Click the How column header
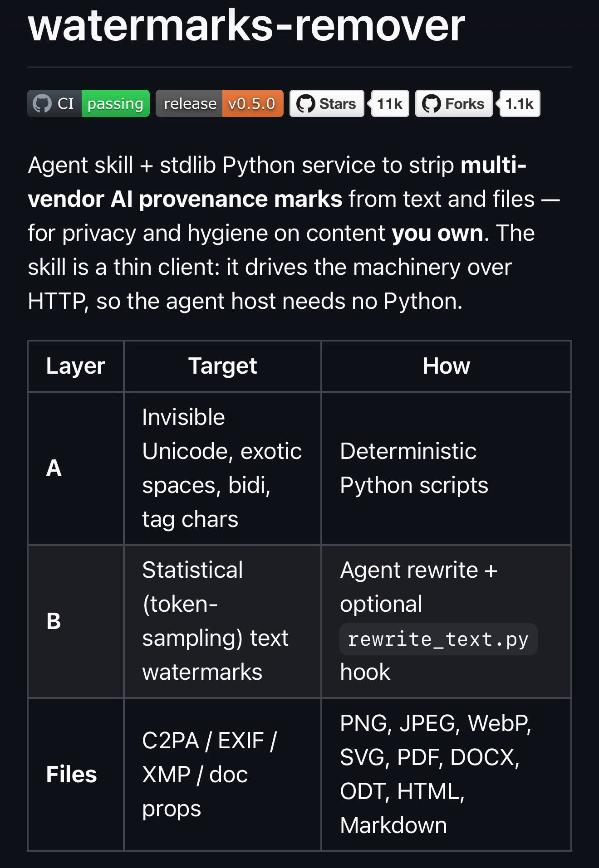Image resolution: width=599 pixels, height=868 pixels. tap(446, 366)
